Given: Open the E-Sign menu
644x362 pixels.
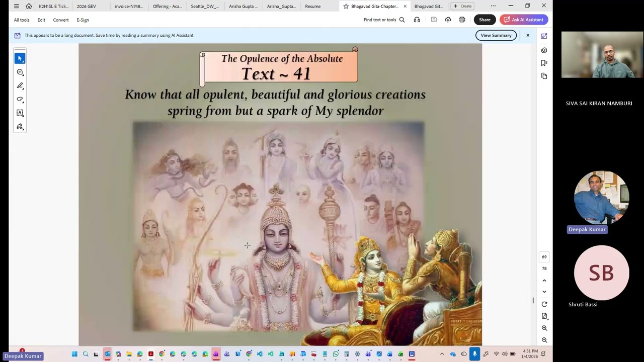Looking at the screenshot, I should tap(83, 20).
